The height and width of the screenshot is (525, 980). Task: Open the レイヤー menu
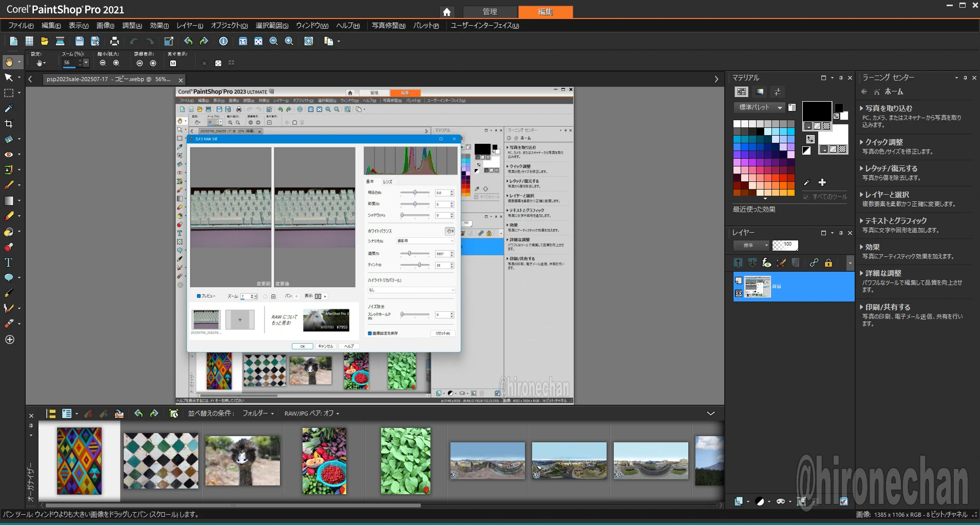(x=190, y=26)
